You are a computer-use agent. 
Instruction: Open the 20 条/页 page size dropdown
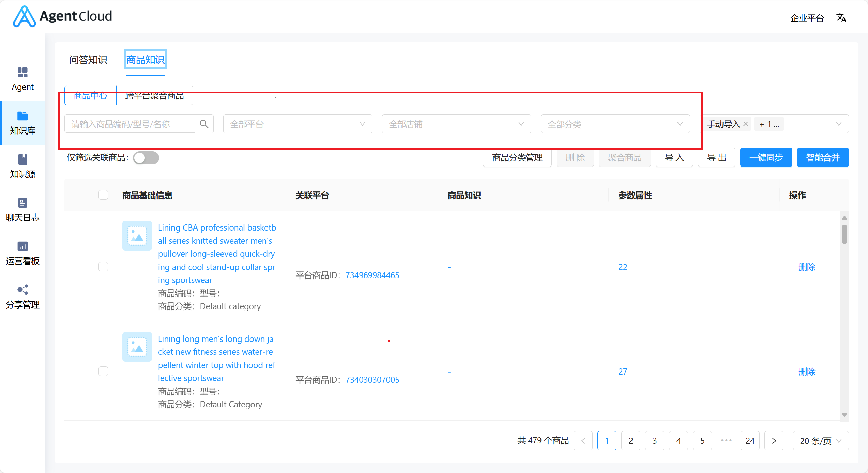[821, 441]
